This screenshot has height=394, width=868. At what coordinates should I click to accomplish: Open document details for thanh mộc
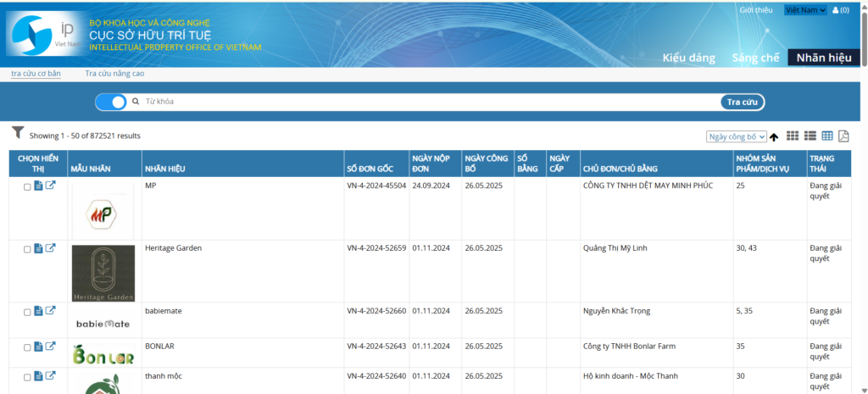[x=38, y=376]
